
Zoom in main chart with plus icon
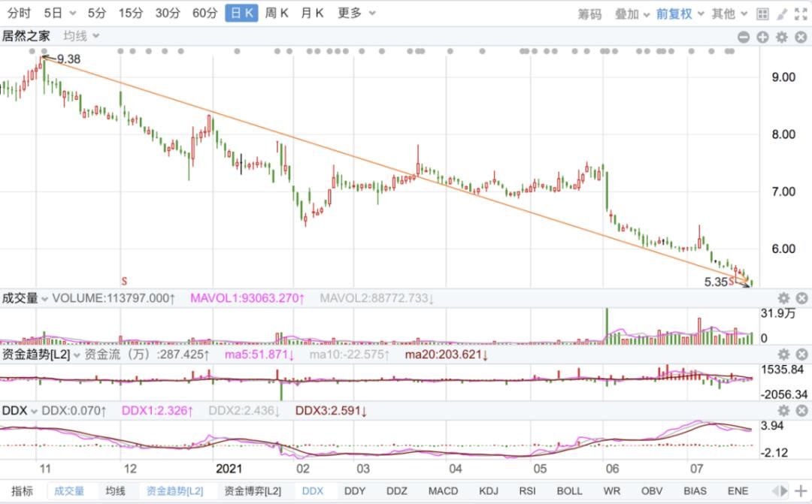tap(763, 38)
